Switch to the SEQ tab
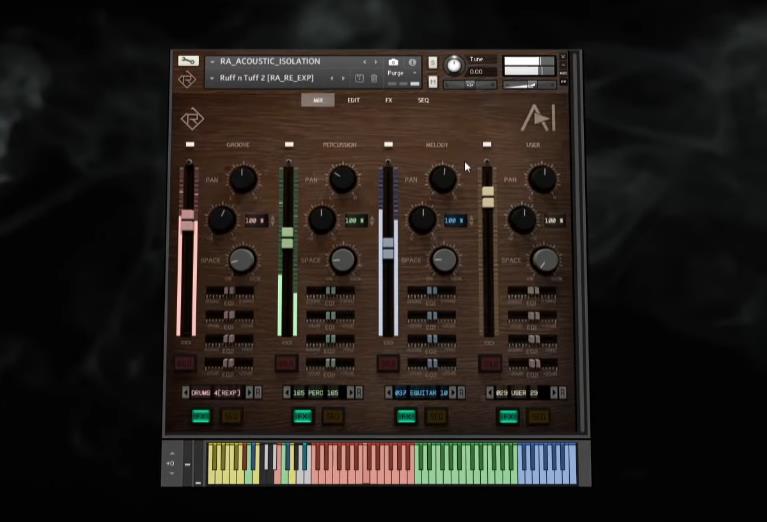The height and width of the screenshot is (522, 767). point(424,100)
